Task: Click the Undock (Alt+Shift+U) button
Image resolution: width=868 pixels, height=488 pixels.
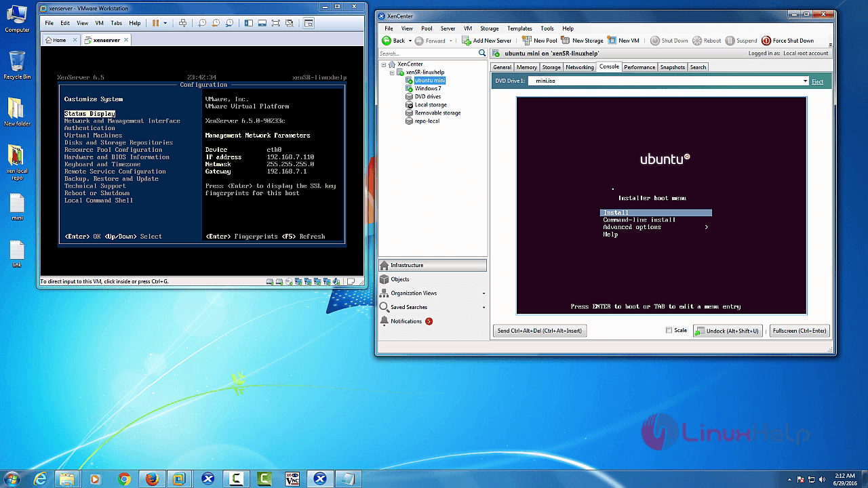Action: [729, 331]
